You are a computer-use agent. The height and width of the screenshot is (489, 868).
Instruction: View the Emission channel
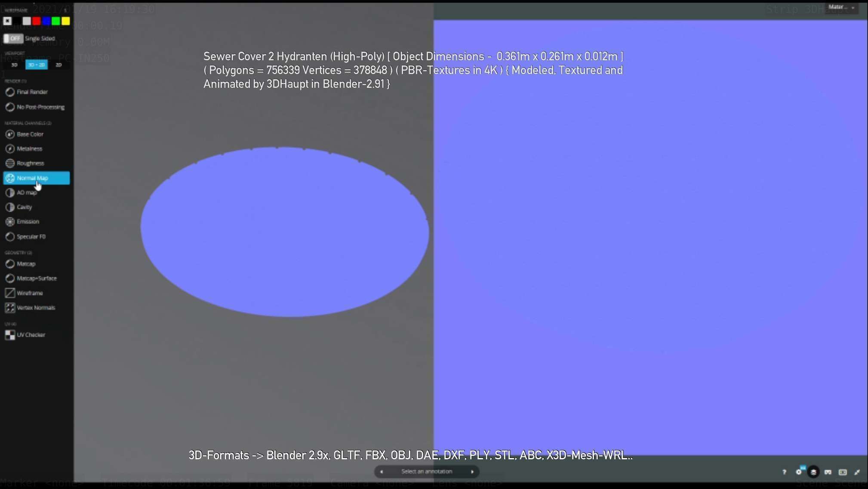(x=28, y=222)
